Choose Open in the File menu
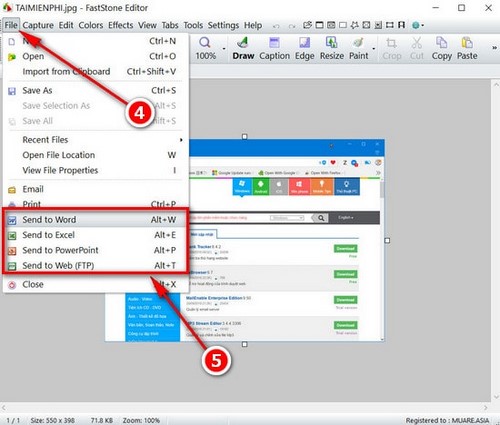 (95, 56)
